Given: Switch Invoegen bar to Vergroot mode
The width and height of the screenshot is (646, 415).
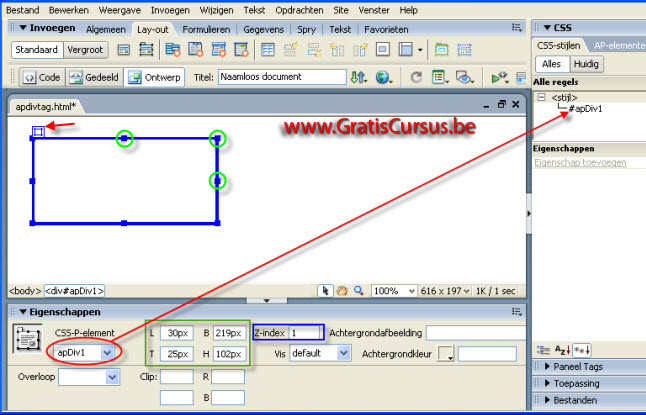Looking at the screenshot, I should click(85, 50).
